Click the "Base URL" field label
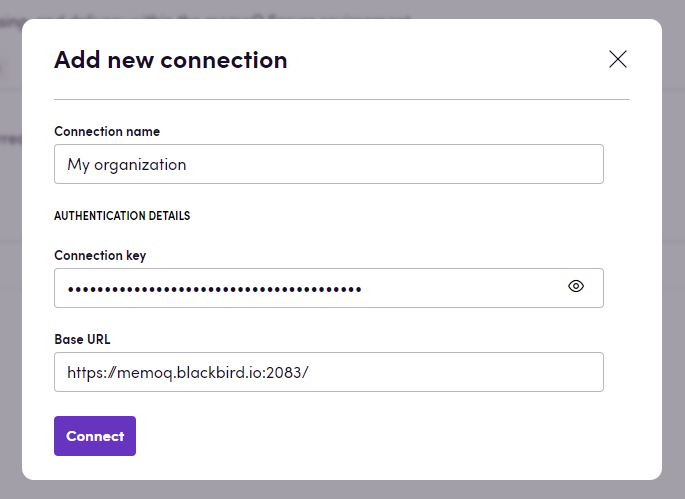This screenshot has height=499, width=685. [82, 339]
